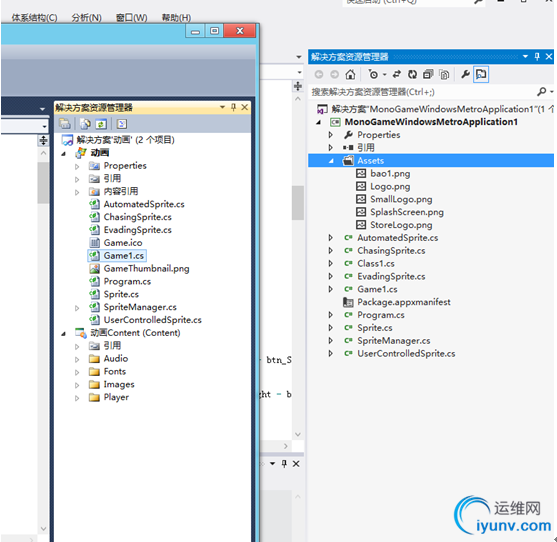This screenshot has height=542, width=557.
Task: Close the MonoGame Solution Explorer panel
Action: coord(549,56)
